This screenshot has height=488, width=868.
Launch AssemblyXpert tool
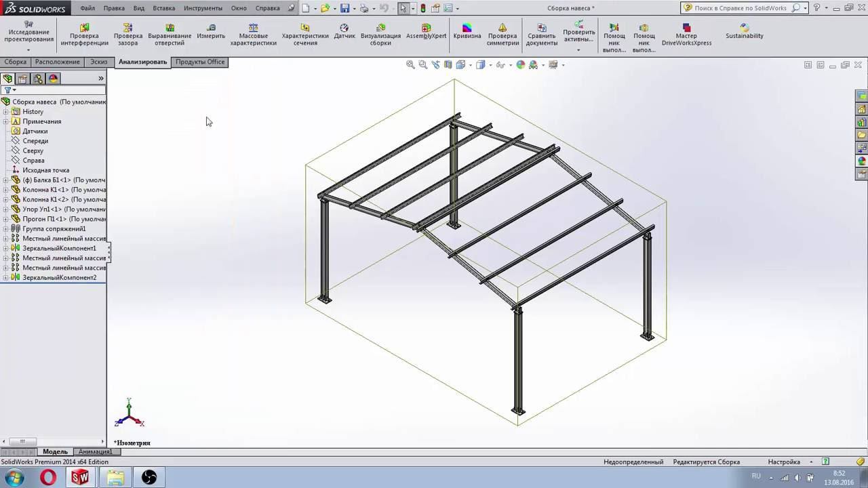coord(426,32)
